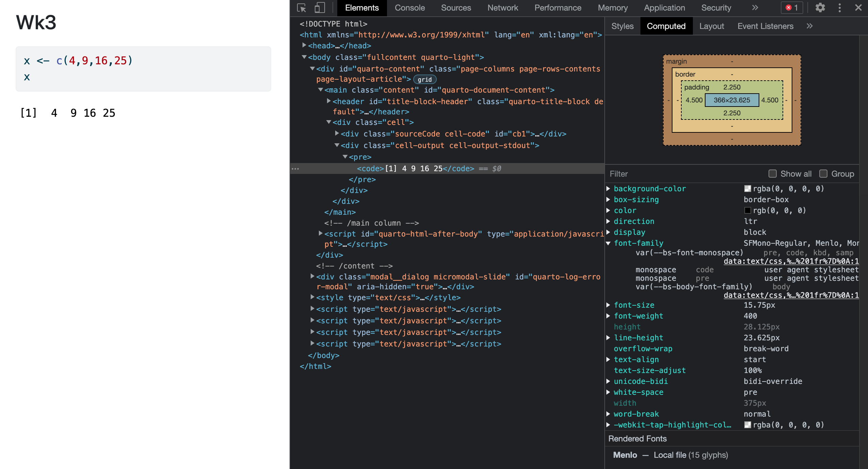The image size is (868, 469).
Task: Open the Performance tab
Action: [x=558, y=8]
